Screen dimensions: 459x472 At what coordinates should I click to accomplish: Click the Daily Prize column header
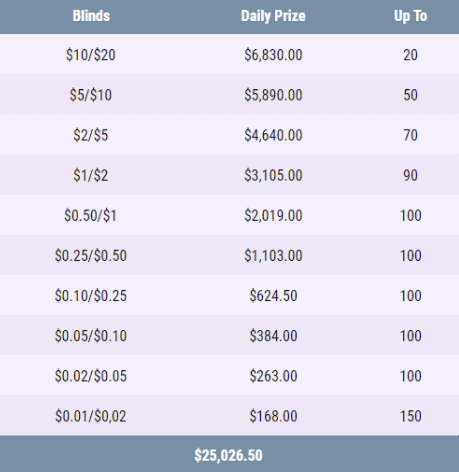click(273, 16)
